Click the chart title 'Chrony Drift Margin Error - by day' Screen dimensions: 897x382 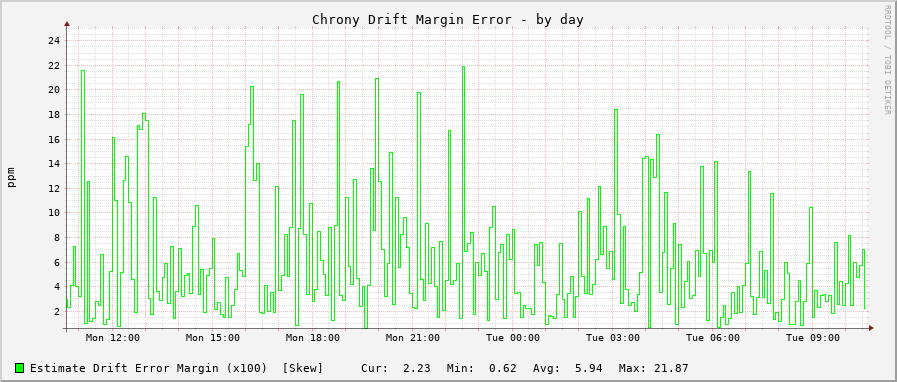point(447,20)
